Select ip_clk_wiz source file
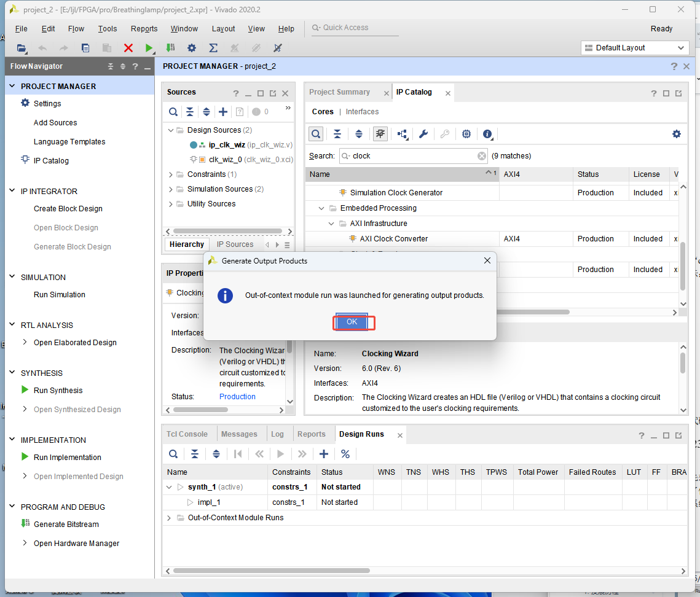This screenshot has height=597, width=700. (x=227, y=144)
